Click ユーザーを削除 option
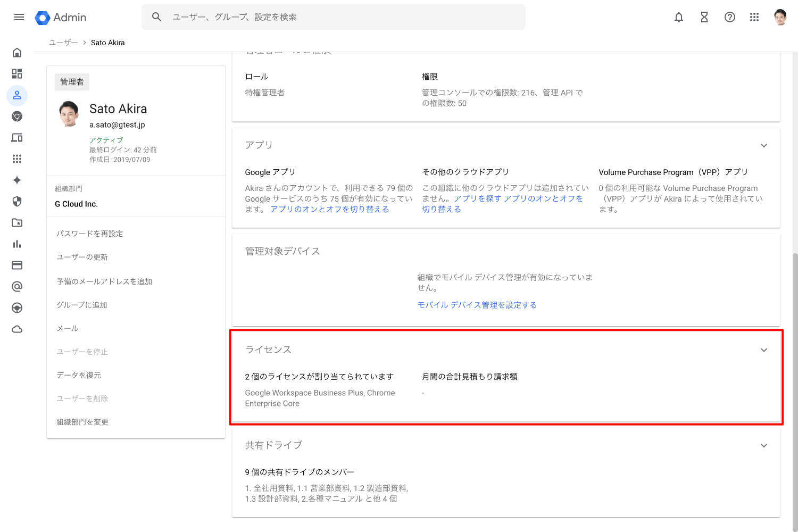798x532 pixels. pos(82,398)
